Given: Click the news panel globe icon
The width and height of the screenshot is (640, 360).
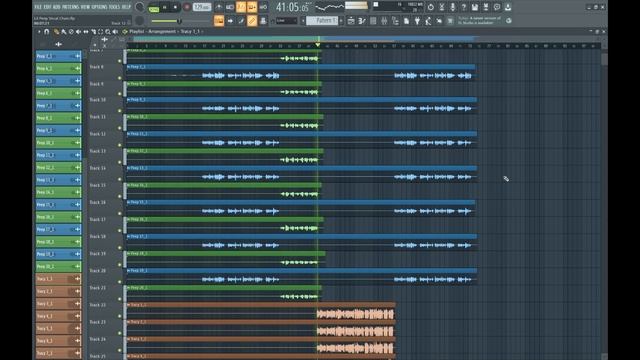Looking at the screenshot, I should [509, 20].
